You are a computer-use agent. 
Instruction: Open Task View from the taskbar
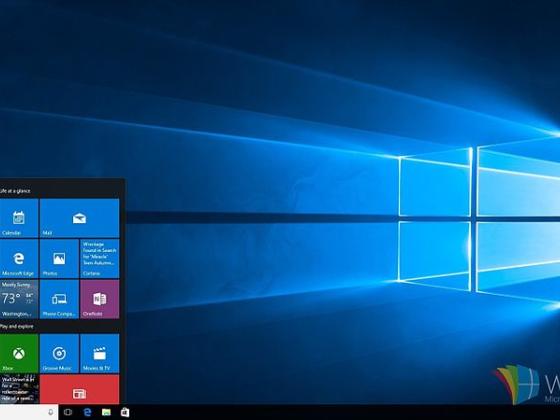(68, 412)
